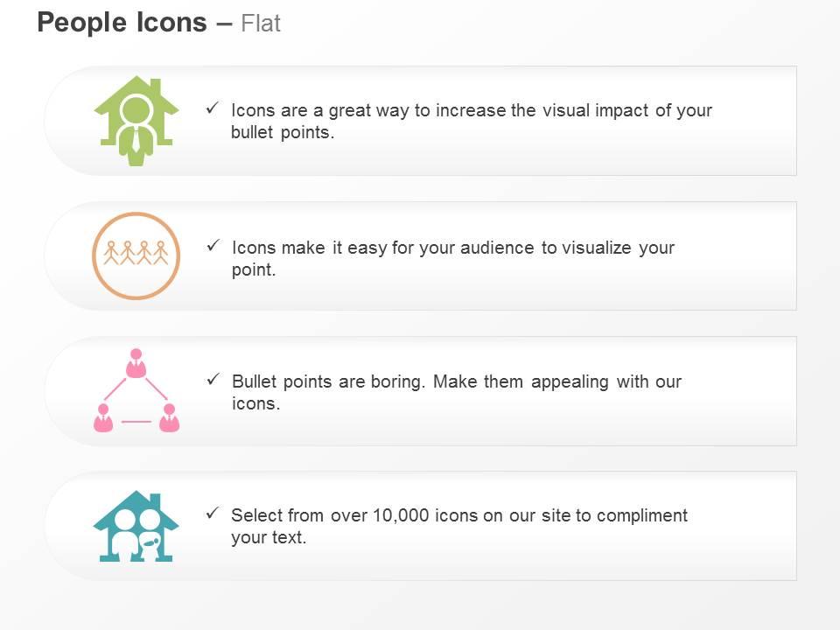Click the 'Flat' subtitle word
Image resolution: width=840 pixels, height=630 pixels.
[261, 24]
